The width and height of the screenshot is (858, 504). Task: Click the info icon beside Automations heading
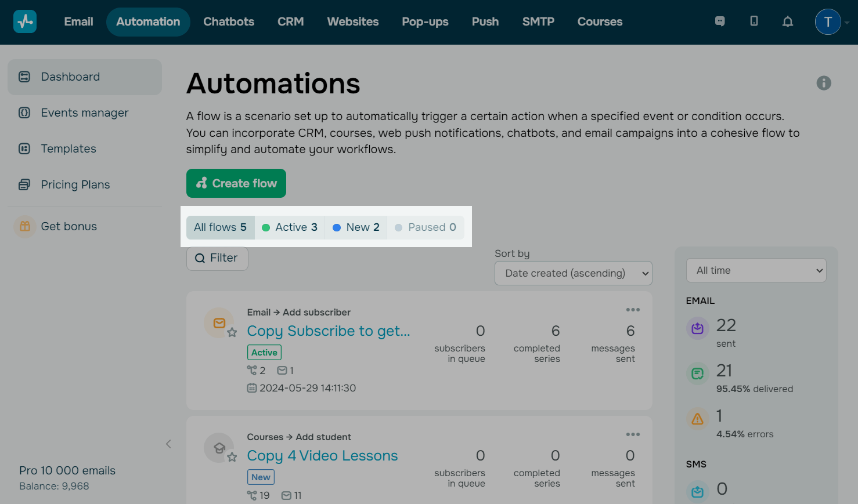[x=823, y=83]
